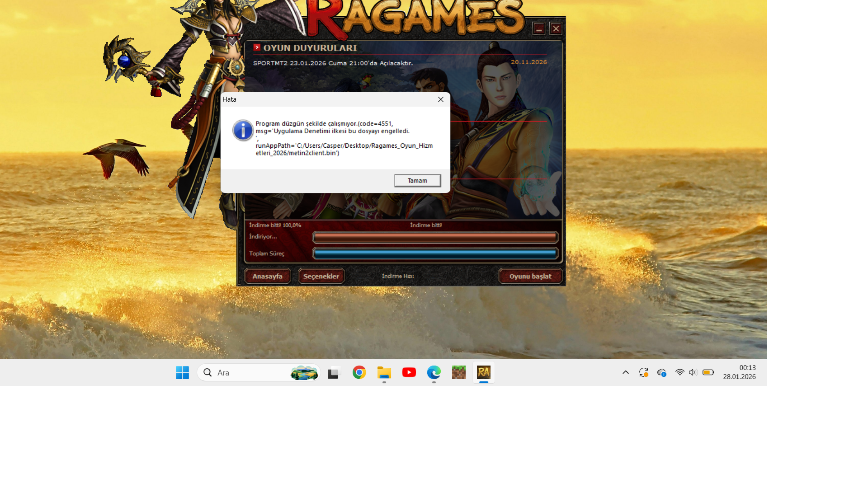Click the Toplam Süreç progress bar

435,253
